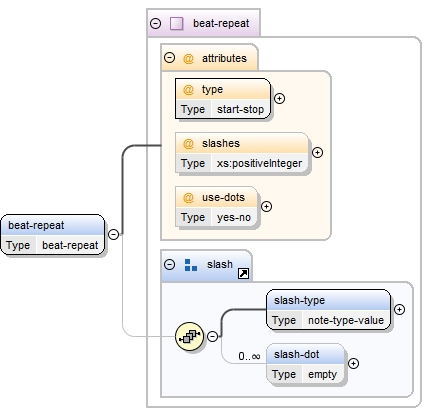The height and width of the screenshot is (409, 423).
Task: Click the 'empty' type value
Action: click(x=322, y=374)
